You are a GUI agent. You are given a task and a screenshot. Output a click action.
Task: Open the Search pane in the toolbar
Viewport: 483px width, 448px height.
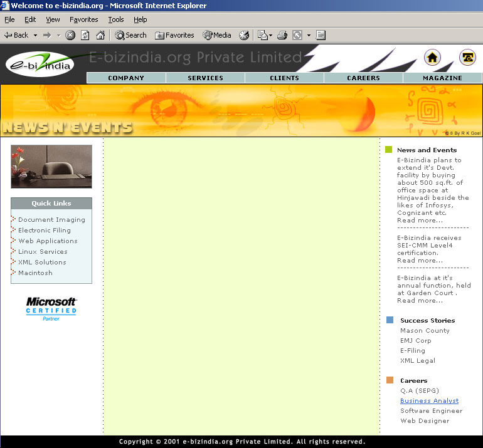coord(130,35)
